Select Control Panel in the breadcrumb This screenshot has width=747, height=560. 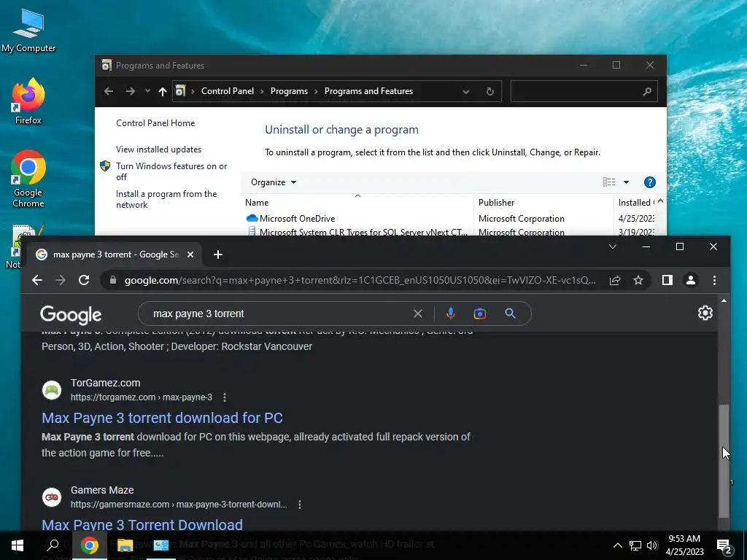coord(228,91)
